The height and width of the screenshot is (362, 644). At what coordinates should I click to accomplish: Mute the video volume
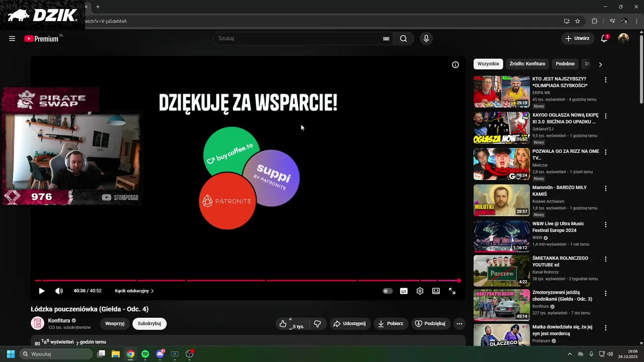(59, 291)
